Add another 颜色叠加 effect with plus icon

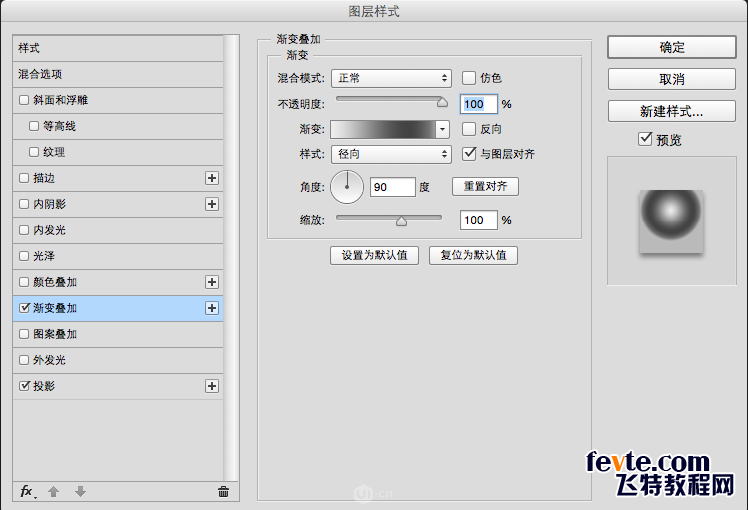tap(212, 282)
